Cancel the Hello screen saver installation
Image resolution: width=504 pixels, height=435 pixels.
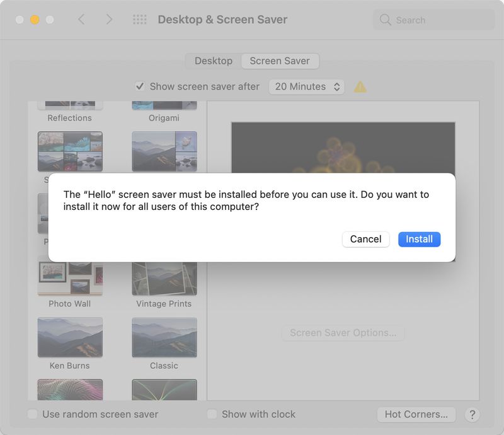coord(365,239)
